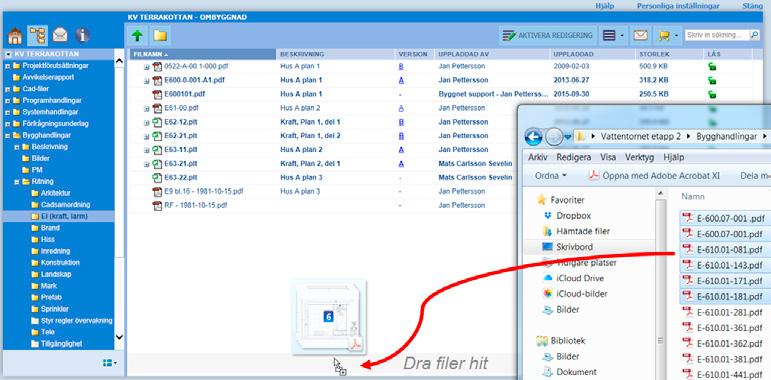Open Ordna dropdown in Explorer

pos(551,175)
